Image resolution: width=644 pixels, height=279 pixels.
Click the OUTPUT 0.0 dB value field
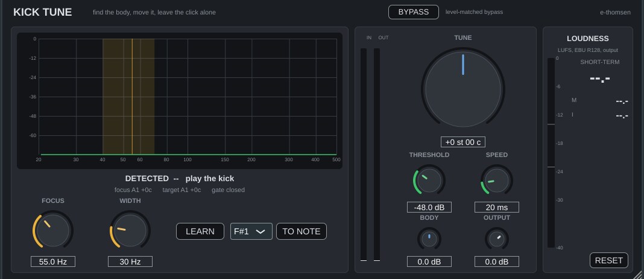click(x=496, y=261)
